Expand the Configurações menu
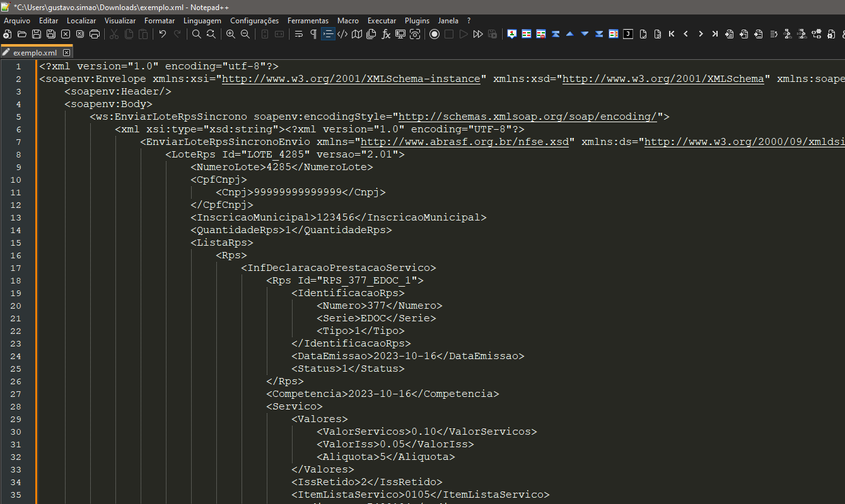Screen dimensions: 845x504 coord(254,21)
